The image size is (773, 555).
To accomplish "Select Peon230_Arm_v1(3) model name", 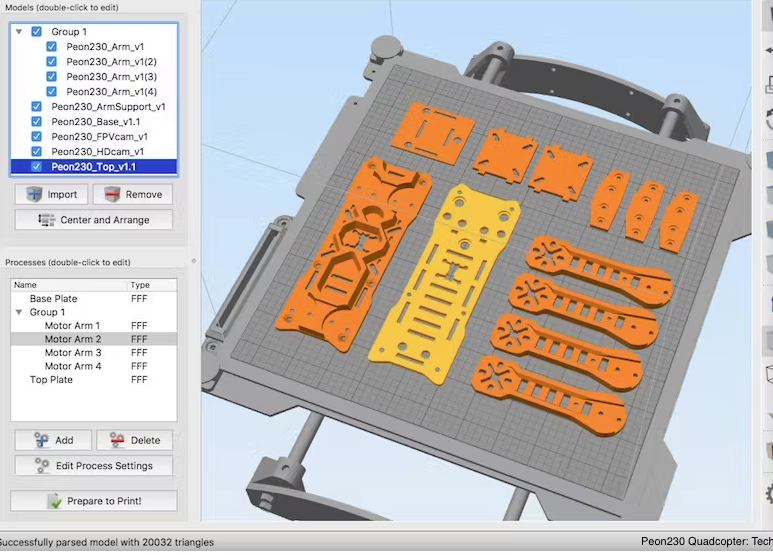I will [x=111, y=76].
